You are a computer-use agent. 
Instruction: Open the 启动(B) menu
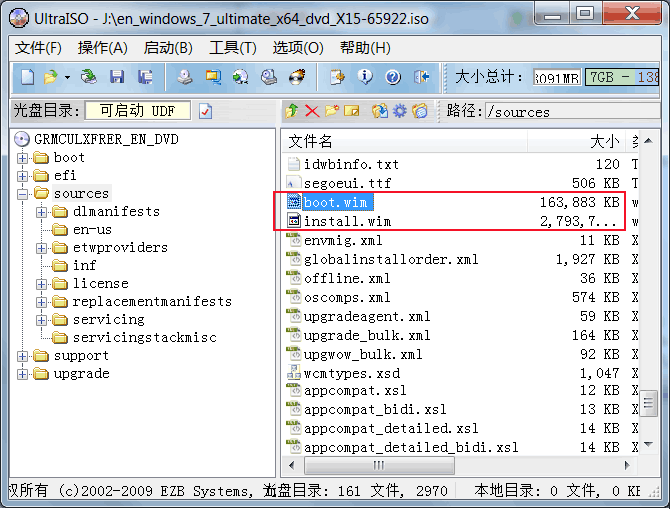click(168, 48)
